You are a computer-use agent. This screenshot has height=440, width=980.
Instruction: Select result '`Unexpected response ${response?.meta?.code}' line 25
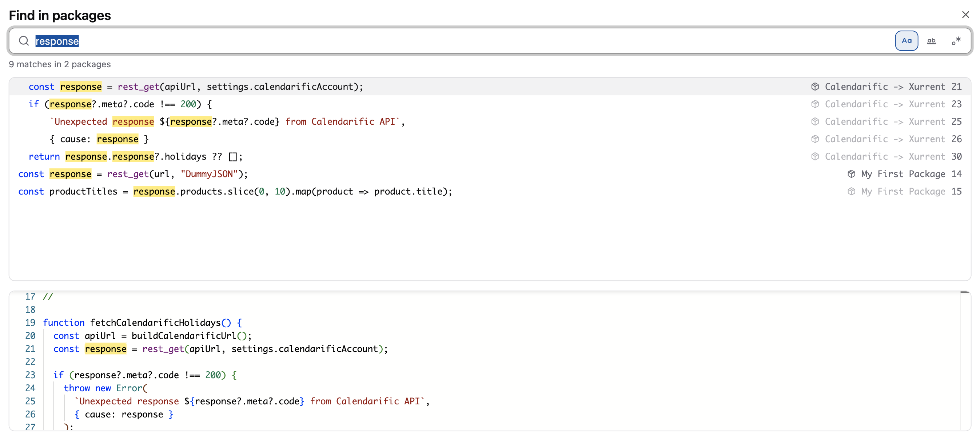click(490, 122)
